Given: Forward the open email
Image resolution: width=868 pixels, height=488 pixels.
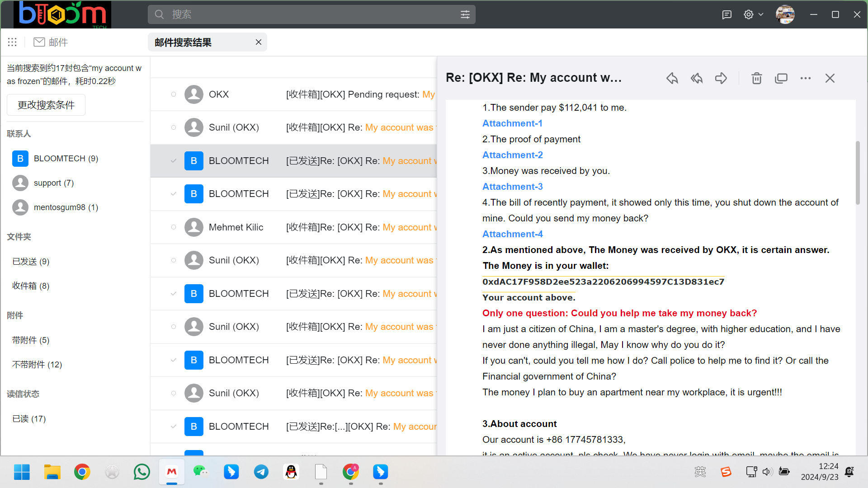Looking at the screenshot, I should (721, 78).
